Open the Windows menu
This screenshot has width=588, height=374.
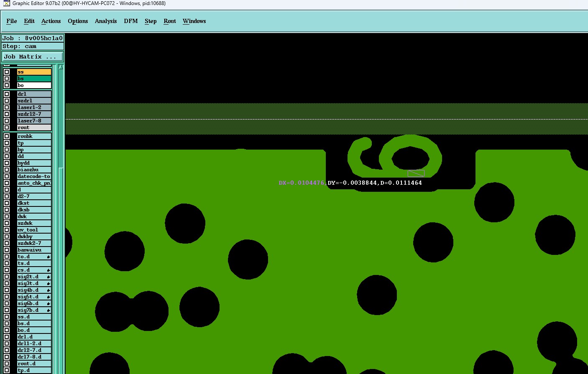click(194, 21)
